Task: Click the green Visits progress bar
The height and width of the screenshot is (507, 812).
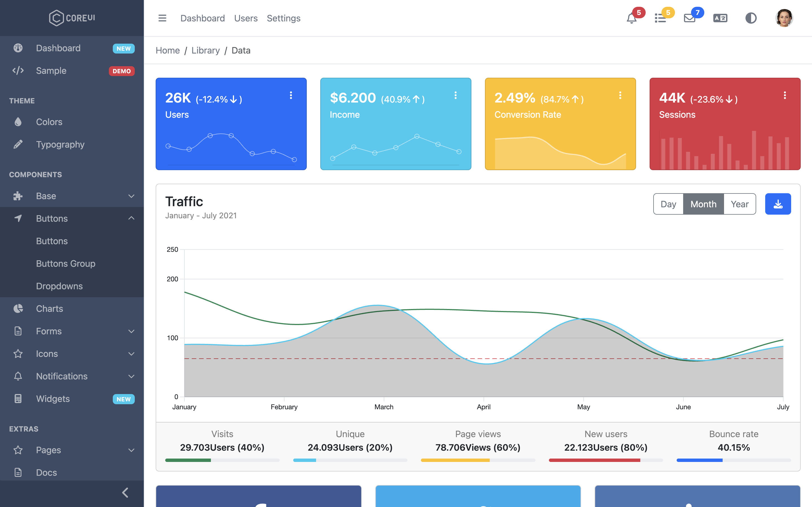Action: [x=188, y=461]
